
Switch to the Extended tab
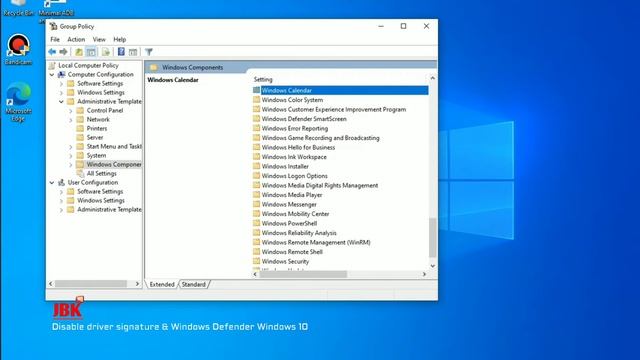coord(162,284)
